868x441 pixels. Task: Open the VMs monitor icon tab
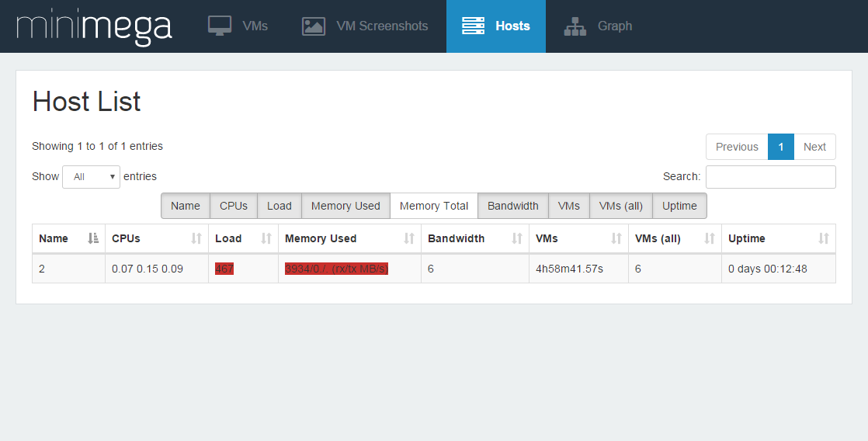click(220, 26)
